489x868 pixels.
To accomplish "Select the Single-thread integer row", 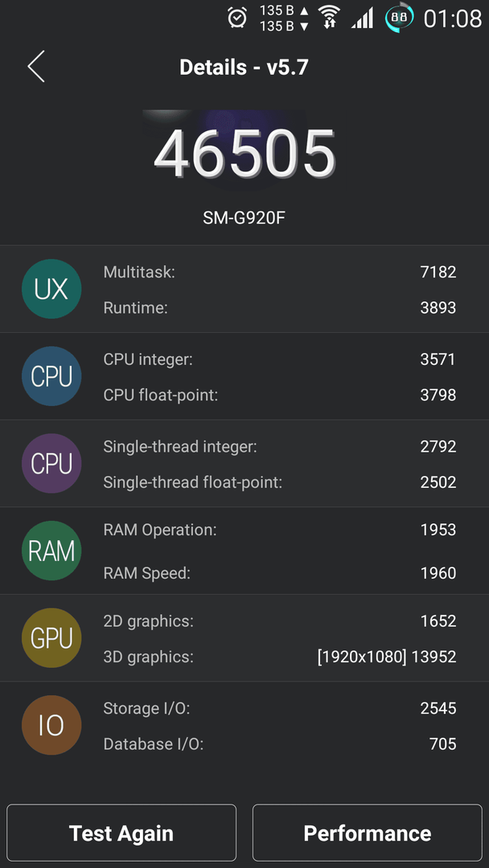I will 280,447.
